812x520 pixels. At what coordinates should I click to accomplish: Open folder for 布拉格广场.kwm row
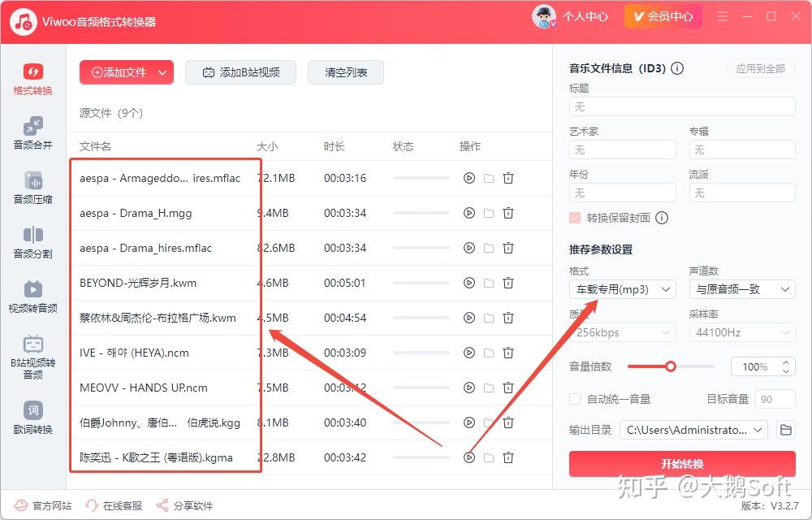pos(488,318)
